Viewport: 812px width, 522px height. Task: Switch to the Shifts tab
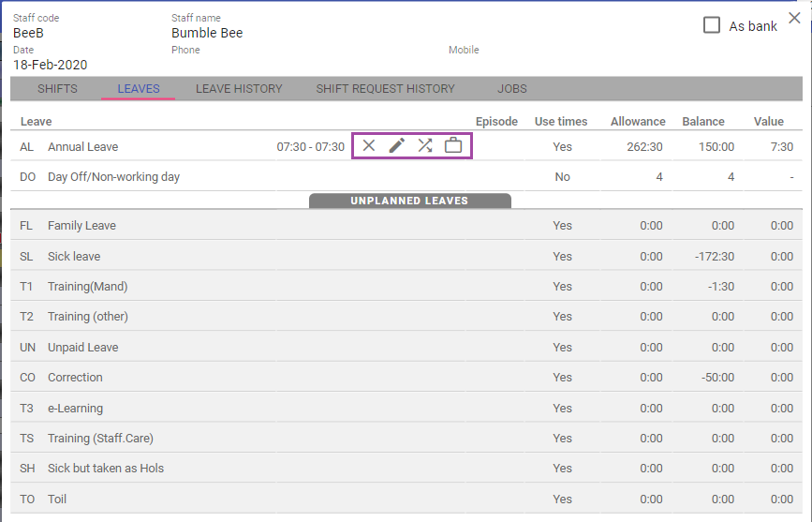tap(57, 89)
